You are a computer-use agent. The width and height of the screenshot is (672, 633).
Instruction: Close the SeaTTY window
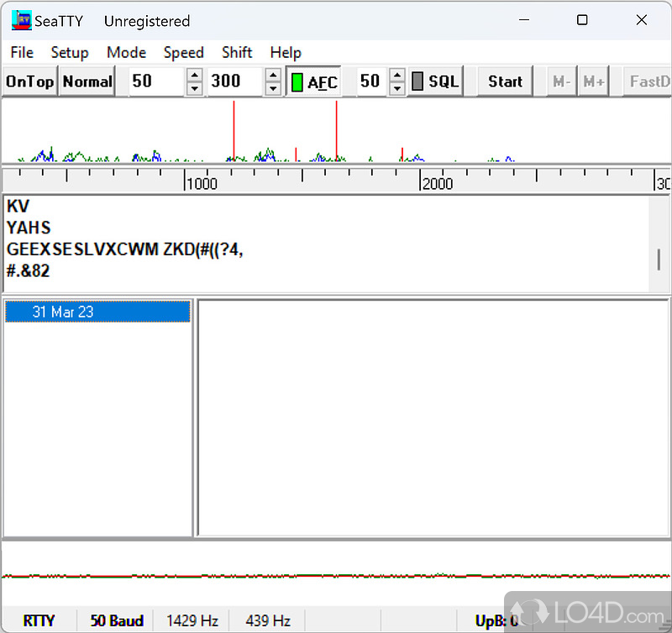tap(642, 20)
